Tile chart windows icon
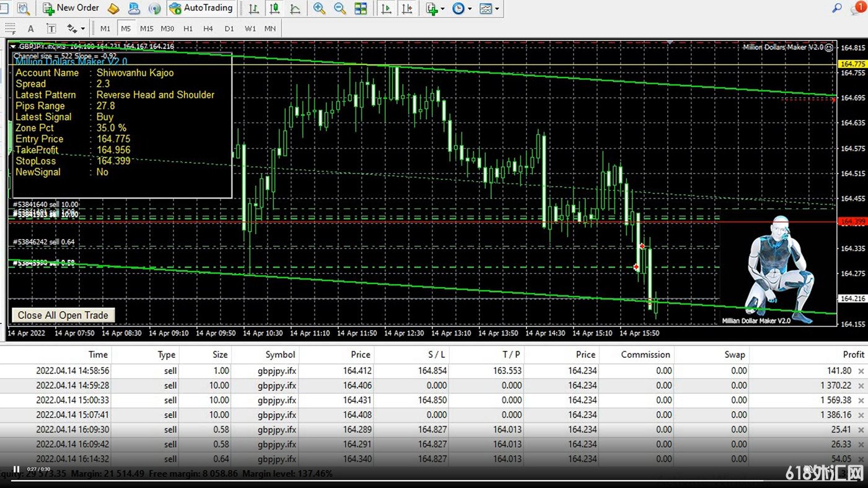 (360, 9)
